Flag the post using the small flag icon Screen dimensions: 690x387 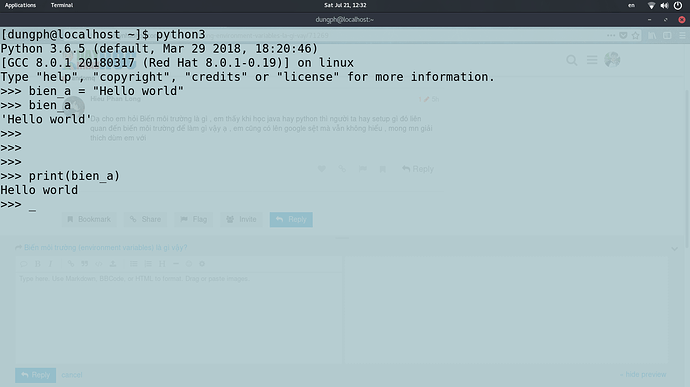tap(363, 169)
